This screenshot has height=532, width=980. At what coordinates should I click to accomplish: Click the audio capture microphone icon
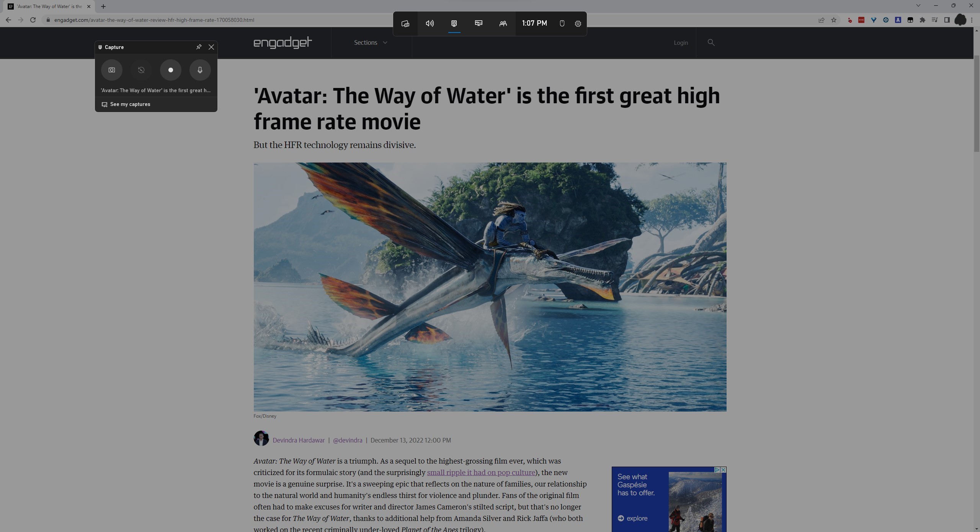click(199, 70)
